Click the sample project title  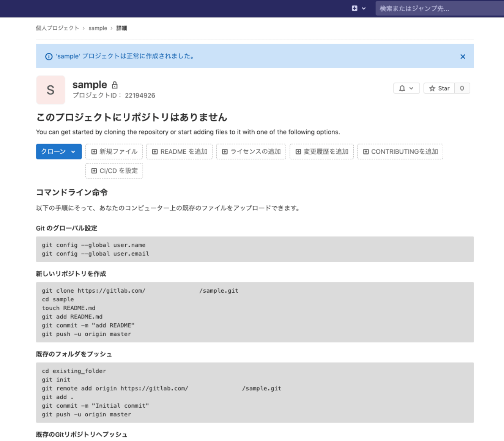(90, 85)
